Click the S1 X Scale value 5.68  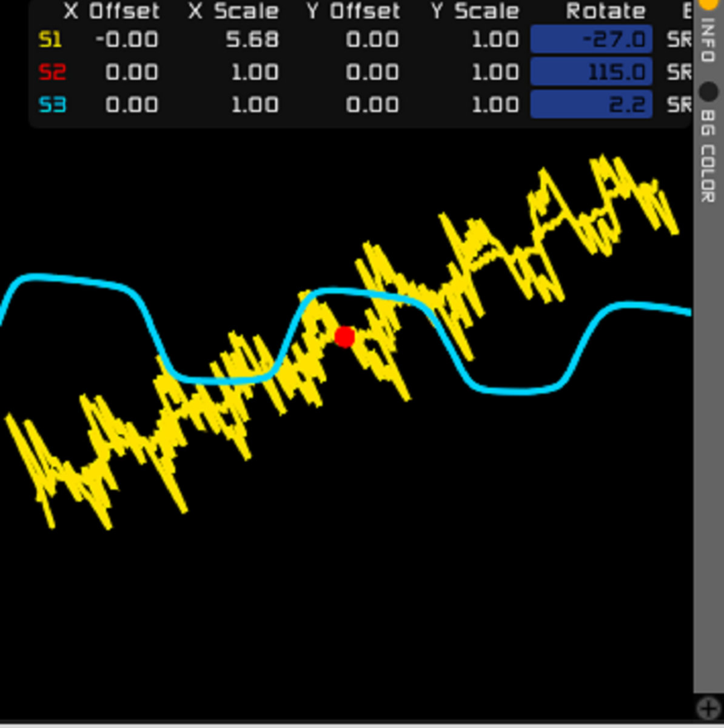pyautogui.click(x=252, y=40)
